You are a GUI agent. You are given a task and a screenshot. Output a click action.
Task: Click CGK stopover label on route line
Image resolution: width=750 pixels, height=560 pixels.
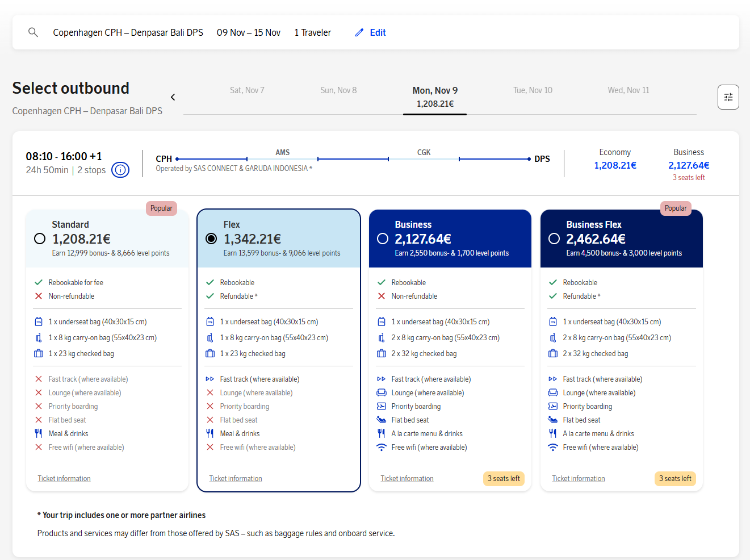[x=424, y=152]
